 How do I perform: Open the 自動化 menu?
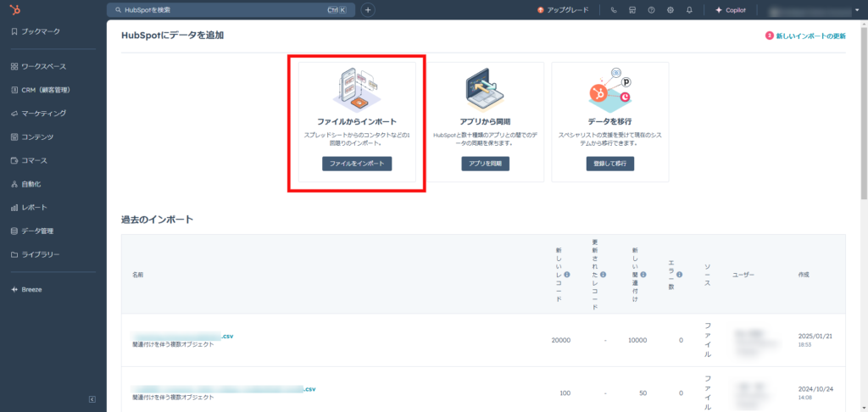(25, 184)
